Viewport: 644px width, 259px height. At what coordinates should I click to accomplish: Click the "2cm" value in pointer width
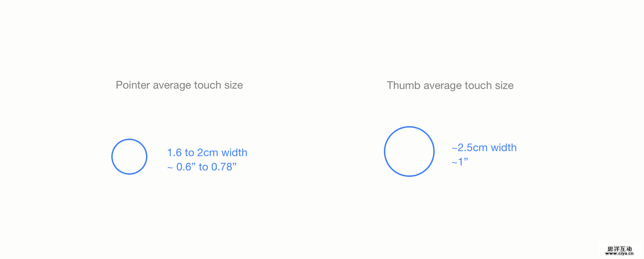208,153
